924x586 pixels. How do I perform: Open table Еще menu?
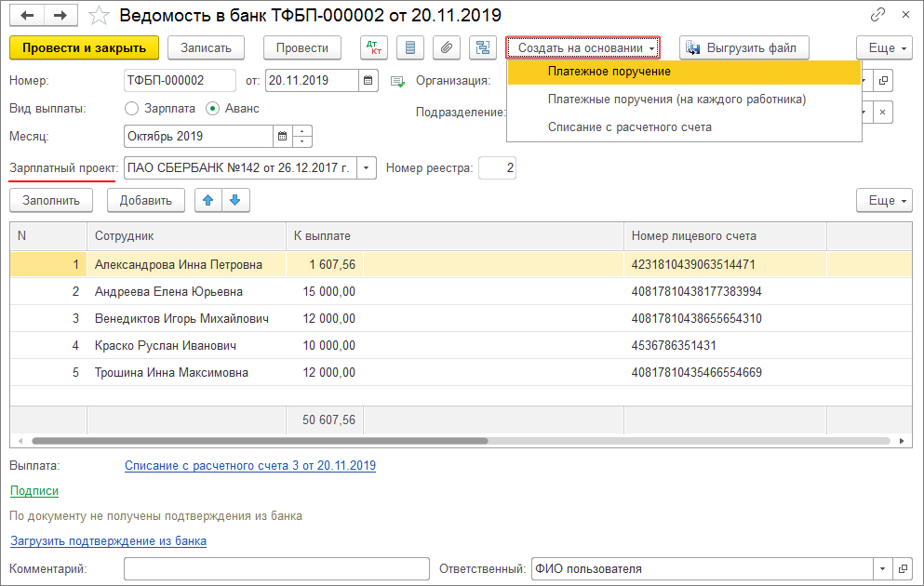(885, 200)
